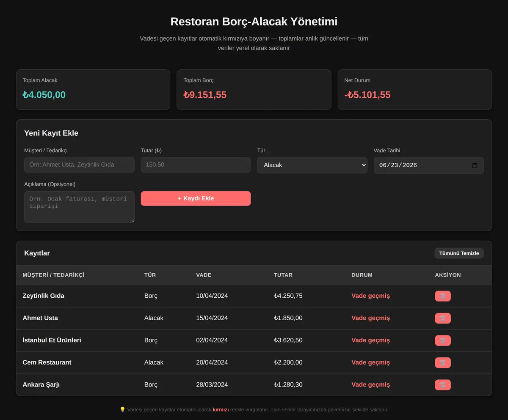Select the Vade Tarihi date field
508x420 pixels.
pyautogui.click(x=428, y=165)
